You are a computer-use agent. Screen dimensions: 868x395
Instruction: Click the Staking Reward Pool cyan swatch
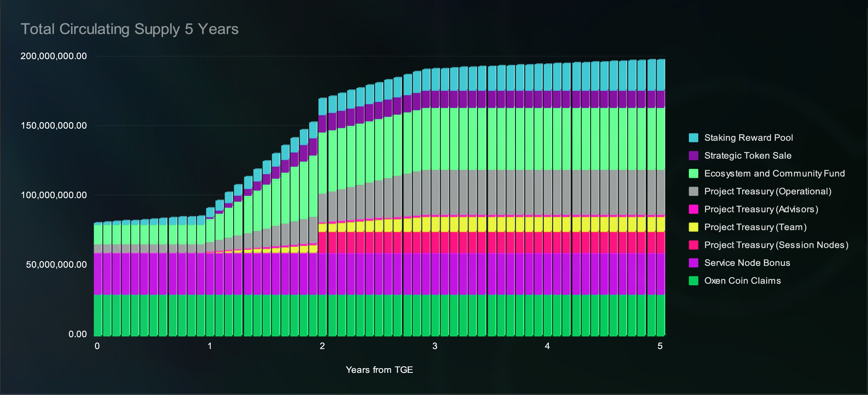click(x=693, y=138)
